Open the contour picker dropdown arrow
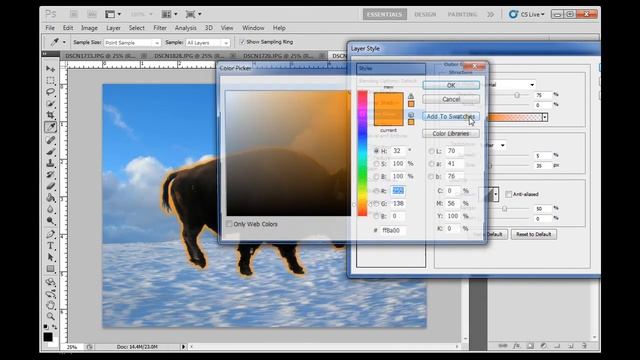The image size is (640, 360). [x=496, y=195]
